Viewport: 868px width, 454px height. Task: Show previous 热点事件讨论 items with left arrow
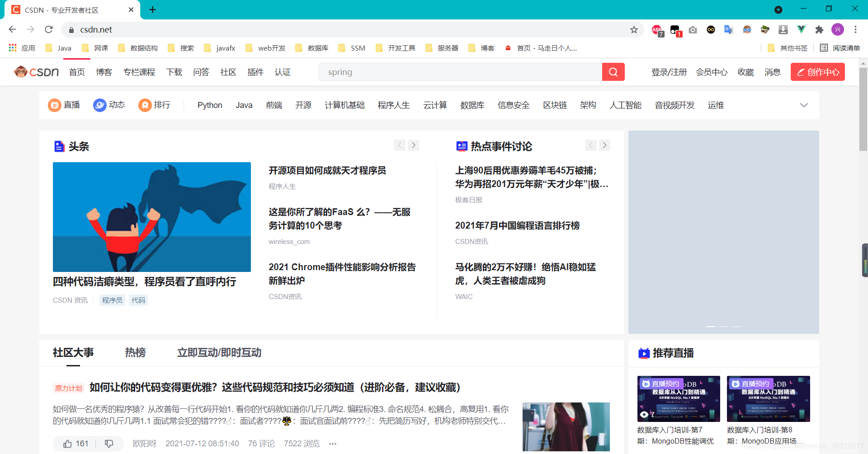pyautogui.click(x=591, y=145)
